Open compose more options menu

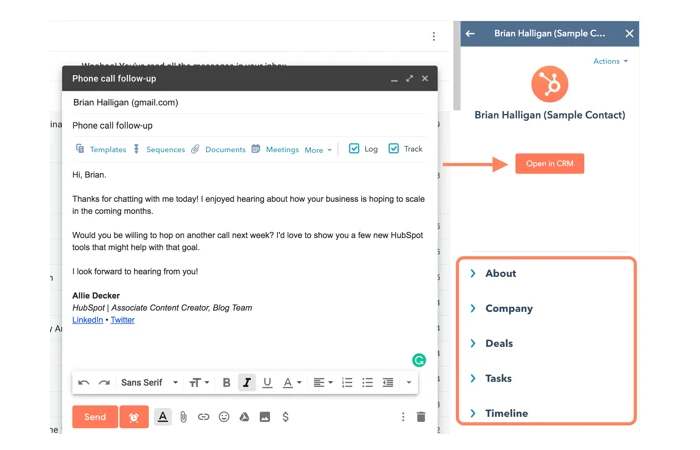[x=403, y=417]
